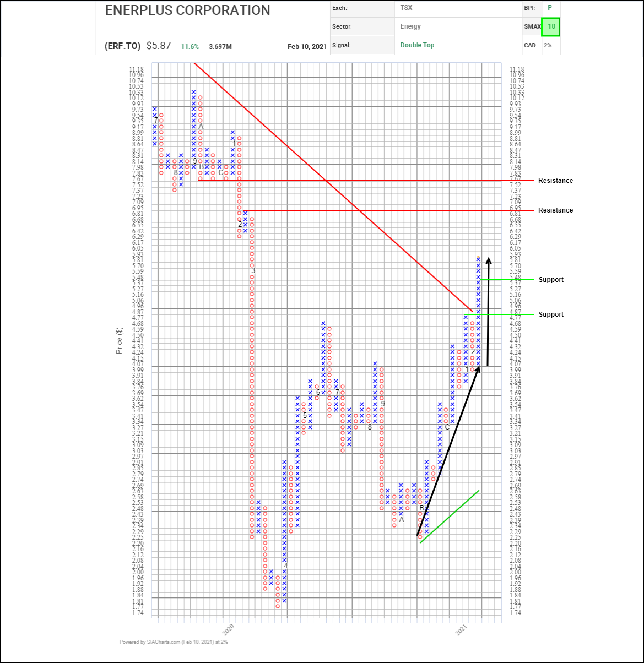This screenshot has width=644, height=663.
Task: Click the lower Support label near 4.87
Action: click(x=551, y=314)
